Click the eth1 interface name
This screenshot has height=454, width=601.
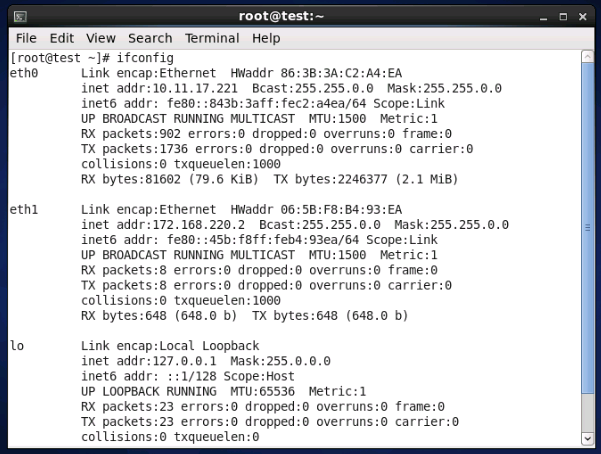tap(24, 209)
